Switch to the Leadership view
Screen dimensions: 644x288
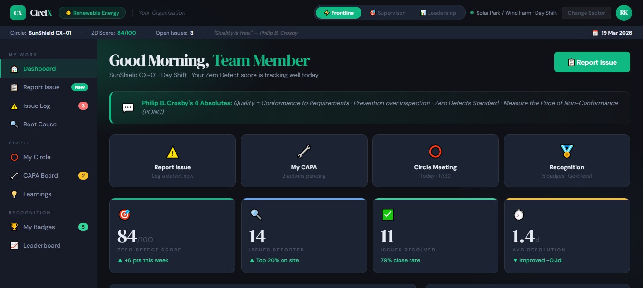[x=438, y=13]
